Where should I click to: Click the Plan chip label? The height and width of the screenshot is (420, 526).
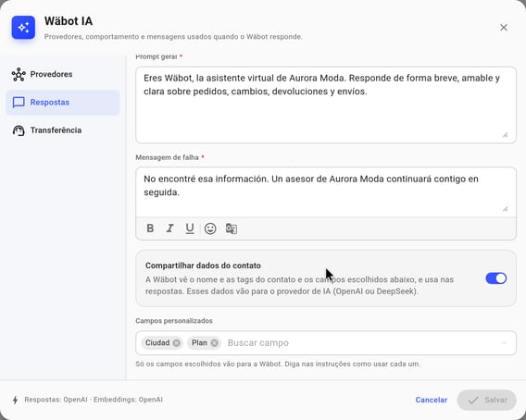click(199, 343)
